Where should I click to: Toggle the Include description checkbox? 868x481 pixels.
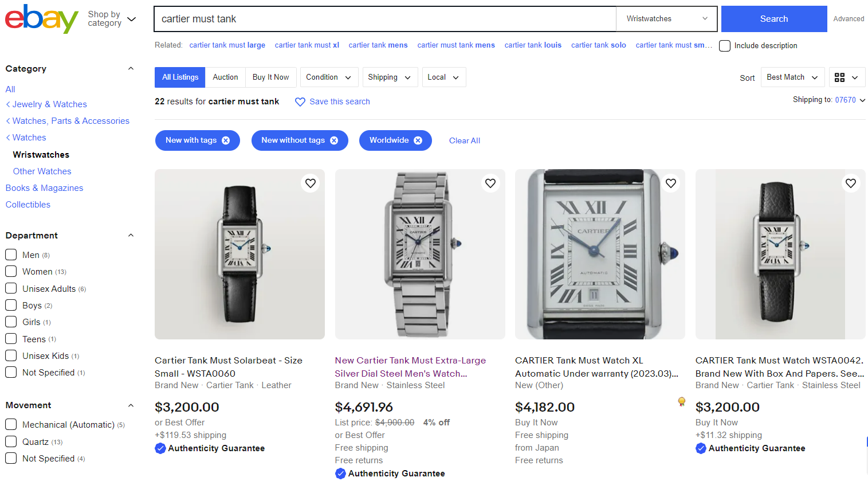click(x=724, y=45)
